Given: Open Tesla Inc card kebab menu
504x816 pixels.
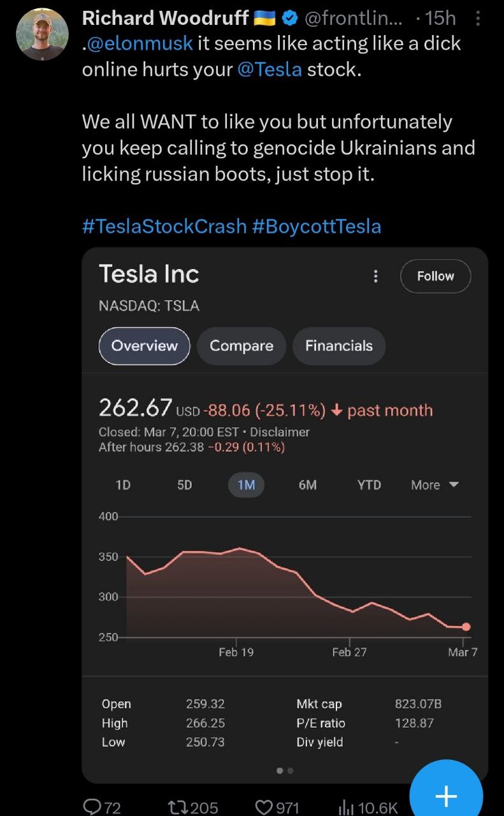Looking at the screenshot, I should click(376, 276).
